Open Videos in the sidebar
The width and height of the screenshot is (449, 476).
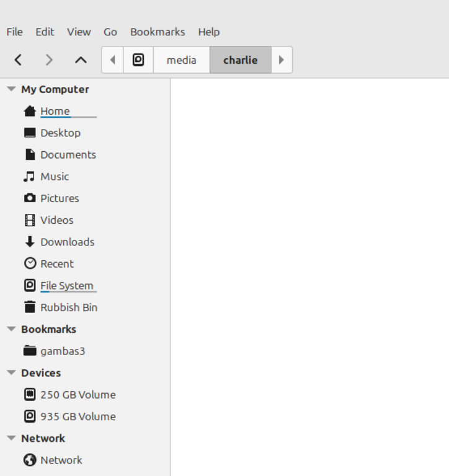[57, 220]
